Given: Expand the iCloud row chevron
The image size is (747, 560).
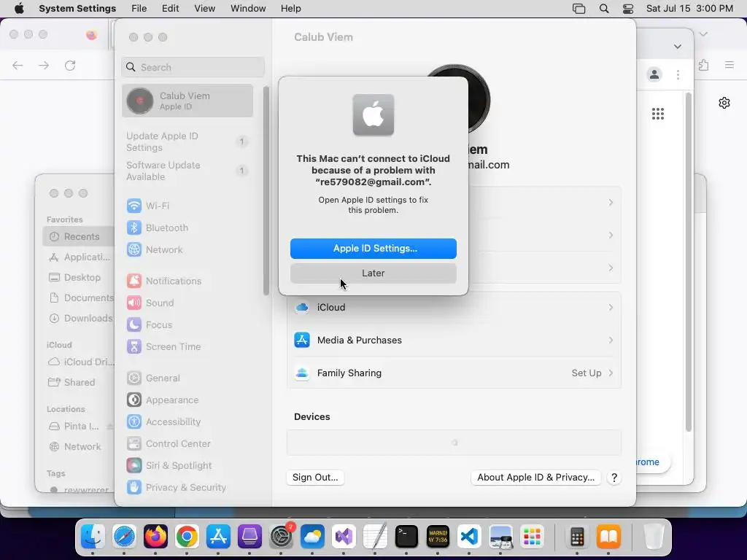Looking at the screenshot, I should (611, 308).
